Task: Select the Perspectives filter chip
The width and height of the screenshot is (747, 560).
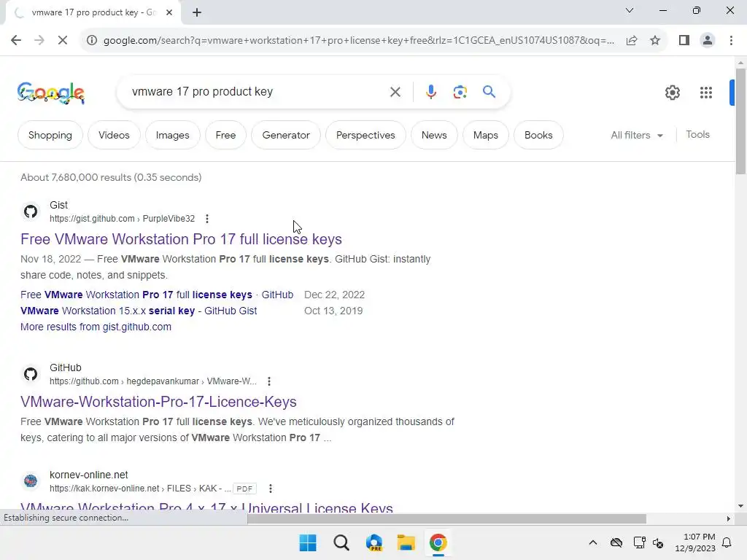Action: click(365, 135)
